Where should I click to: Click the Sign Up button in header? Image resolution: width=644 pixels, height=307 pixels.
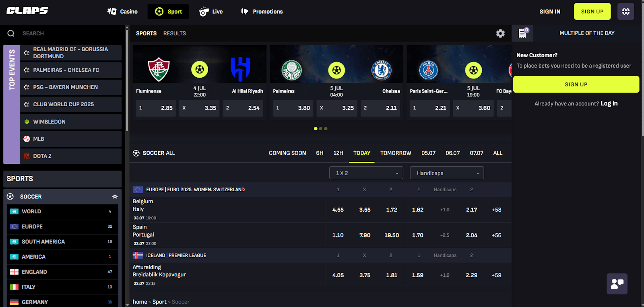click(x=592, y=12)
